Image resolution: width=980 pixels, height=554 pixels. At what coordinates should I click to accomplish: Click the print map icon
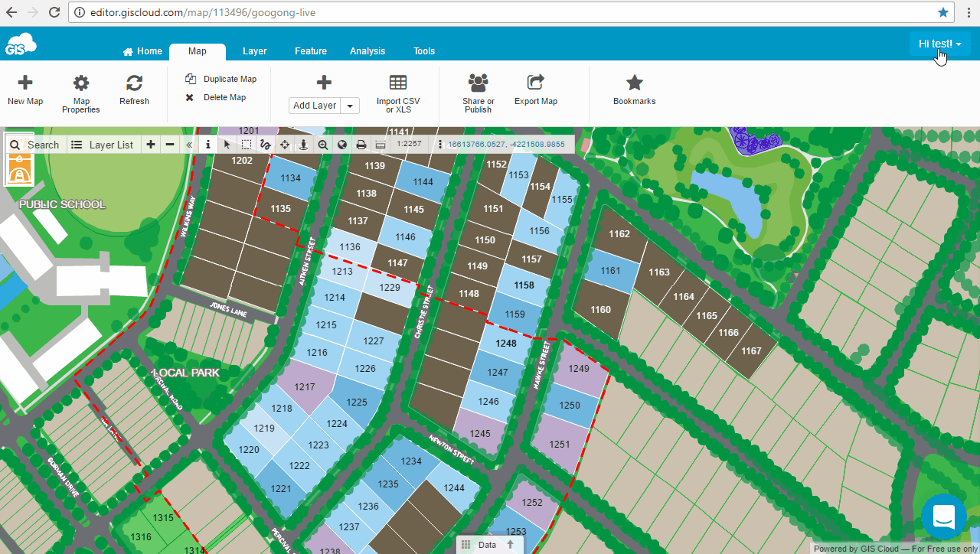click(361, 145)
